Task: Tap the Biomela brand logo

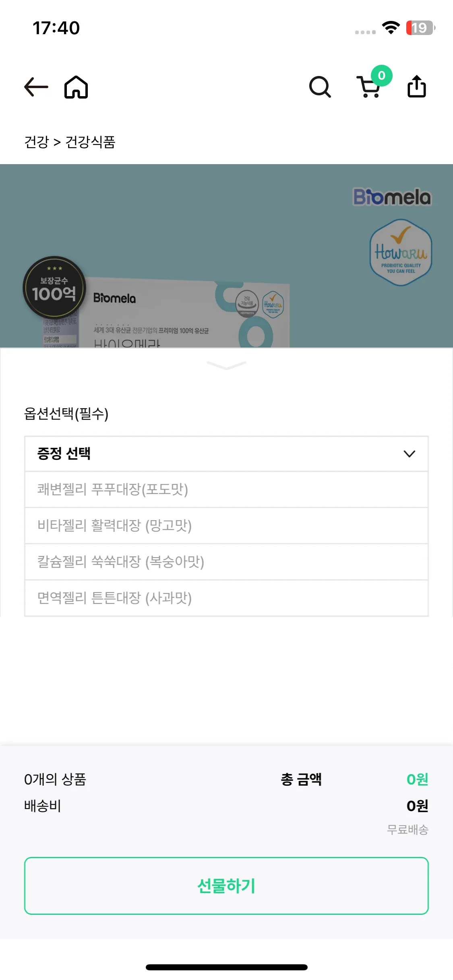Action: coord(392,197)
